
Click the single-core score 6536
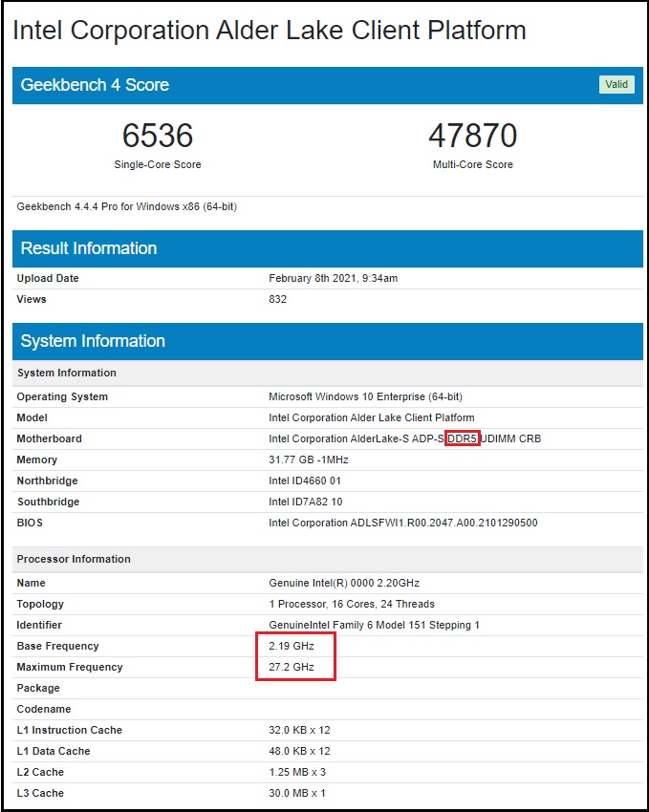158,135
